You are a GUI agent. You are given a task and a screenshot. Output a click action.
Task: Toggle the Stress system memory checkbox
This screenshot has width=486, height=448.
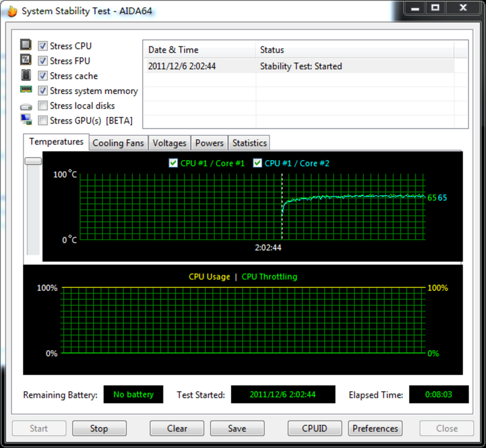(43, 91)
